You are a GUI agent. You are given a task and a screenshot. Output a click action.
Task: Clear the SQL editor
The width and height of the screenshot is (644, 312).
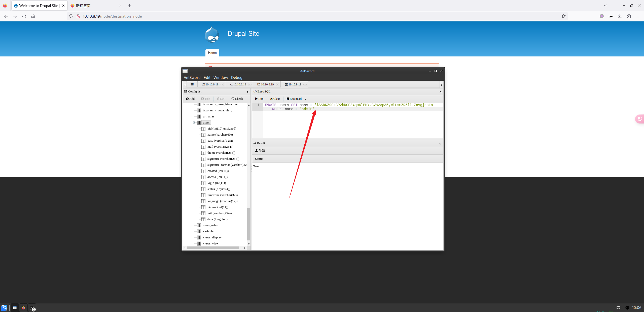click(x=275, y=99)
